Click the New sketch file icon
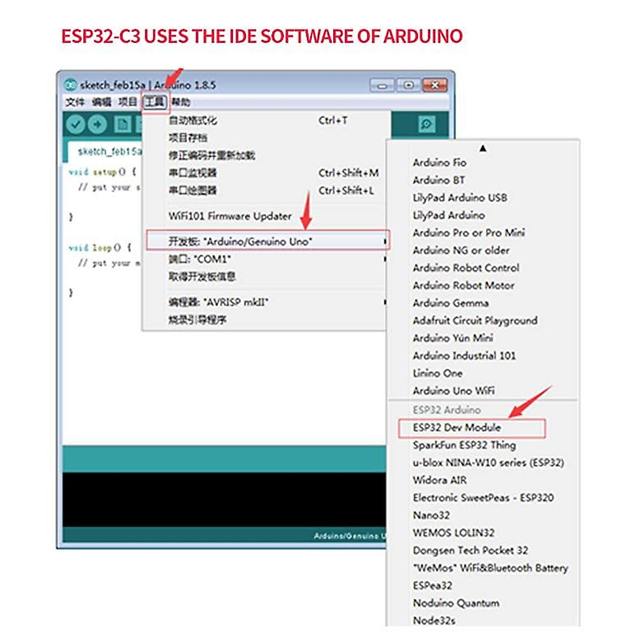The image size is (644, 644). tap(122, 125)
